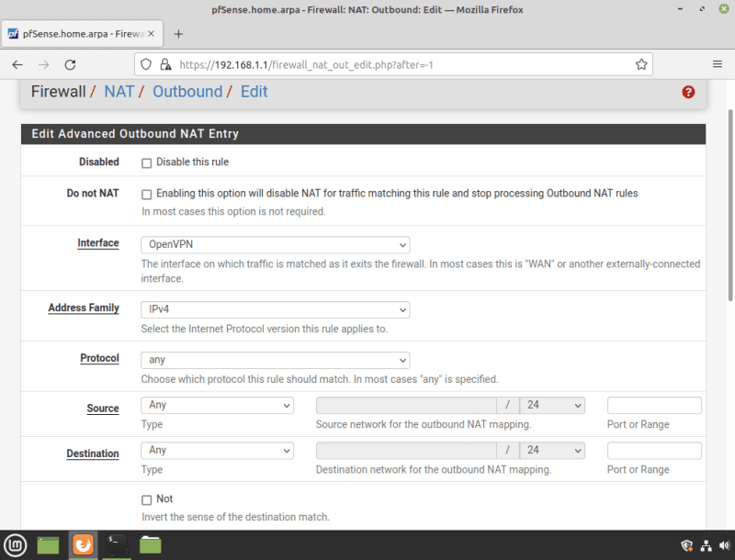735x560 pixels.
Task: Click the Source Port or Range field
Action: tap(654, 405)
